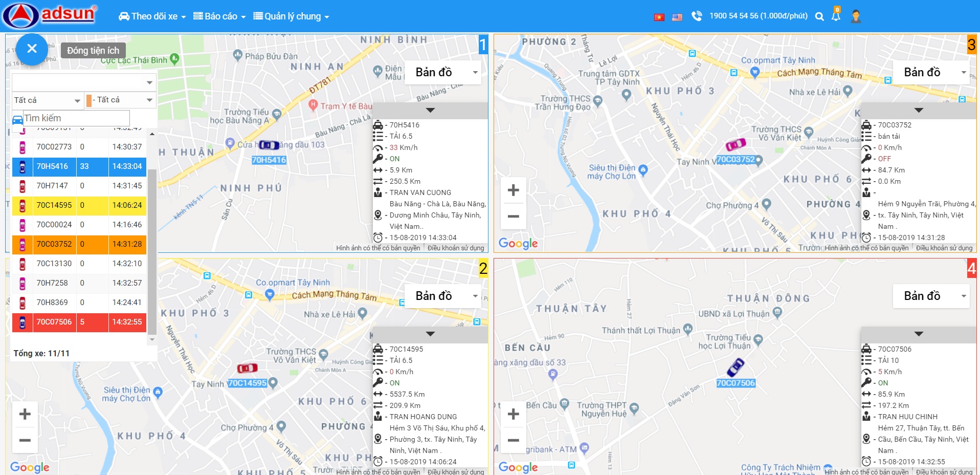Image resolution: width=980 pixels, height=475 pixels.
Task: Select vehicle row 70C14595 in list
Action: point(79,205)
